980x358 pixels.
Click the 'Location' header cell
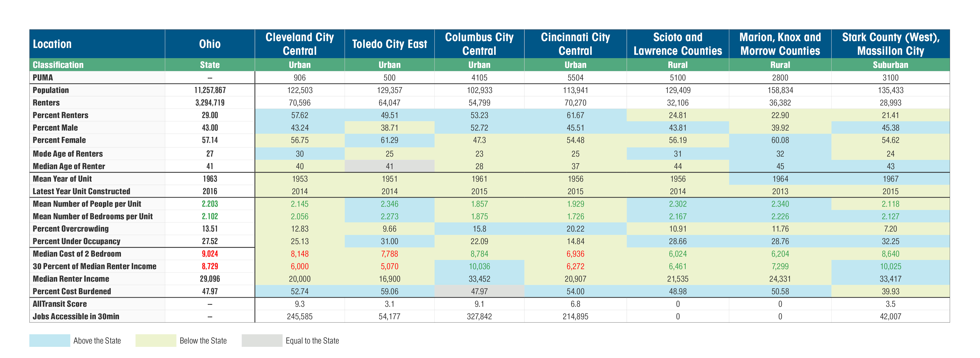(52, 44)
